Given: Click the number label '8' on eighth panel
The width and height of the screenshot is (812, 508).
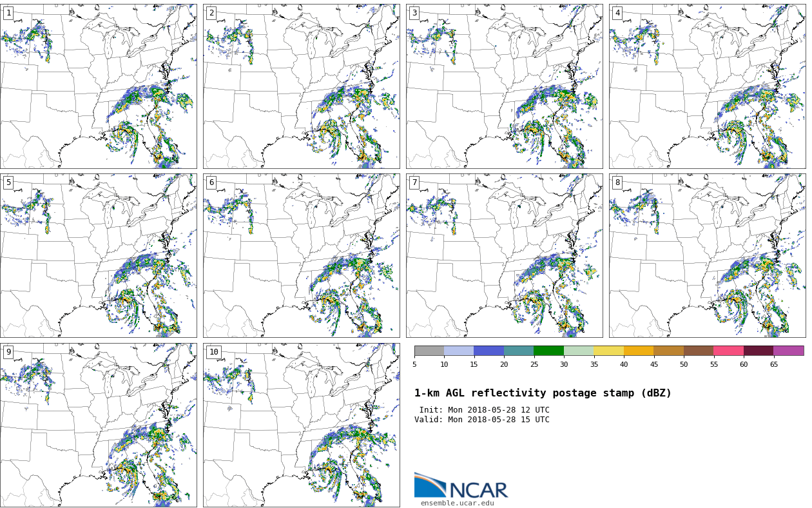Looking at the screenshot, I should point(617,182).
